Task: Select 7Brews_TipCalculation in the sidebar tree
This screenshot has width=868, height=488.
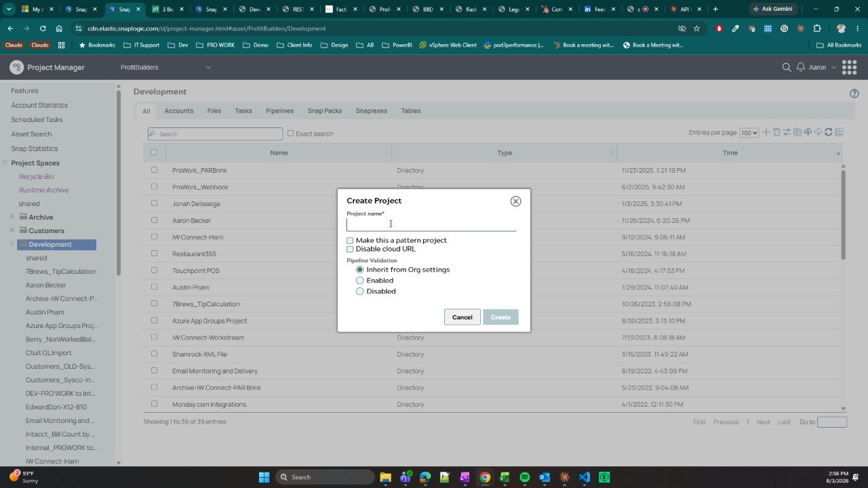Action: coord(61,272)
